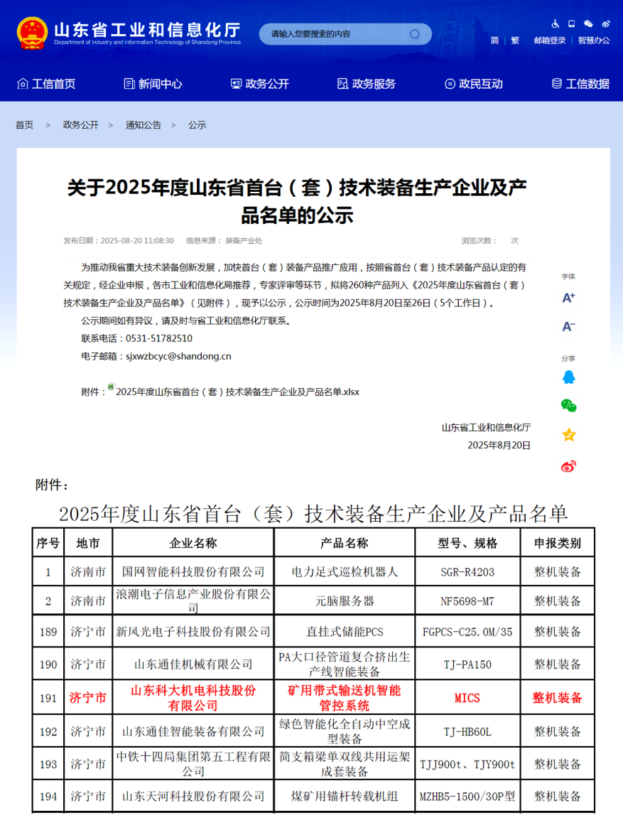The height and width of the screenshot is (840, 623).
Task: Open the accessibility wheelchair icon in header
Action: coord(555,23)
